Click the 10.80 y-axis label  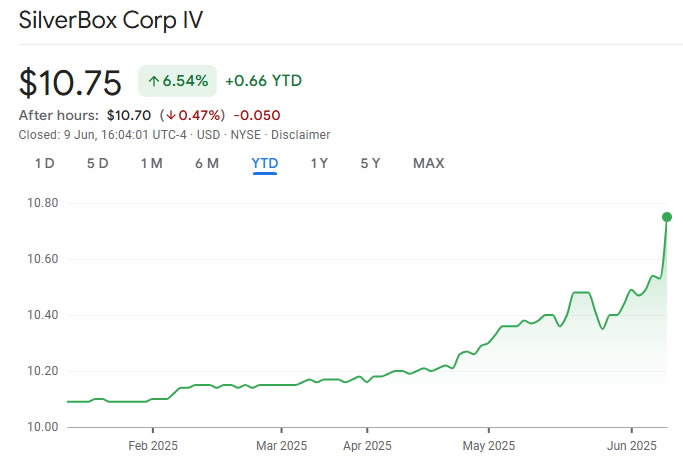tap(41, 203)
